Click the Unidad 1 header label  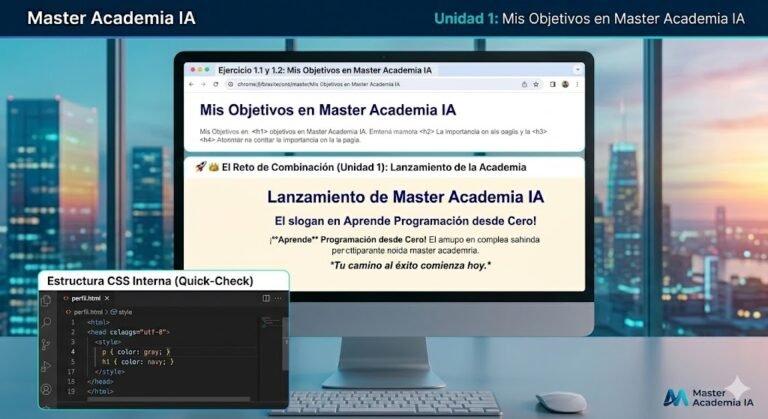point(466,19)
